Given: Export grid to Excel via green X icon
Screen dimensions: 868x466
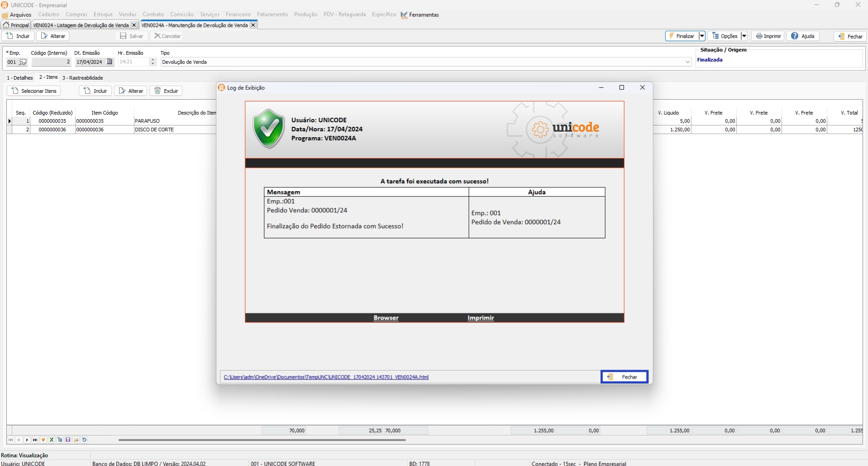Looking at the screenshot, I should coord(52,440).
